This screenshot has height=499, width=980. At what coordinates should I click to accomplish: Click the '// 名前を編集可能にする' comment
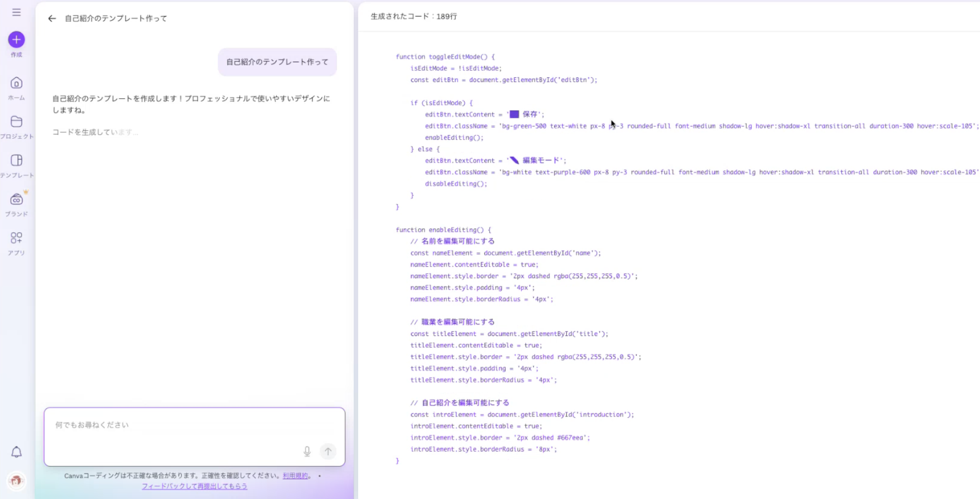click(452, 241)
